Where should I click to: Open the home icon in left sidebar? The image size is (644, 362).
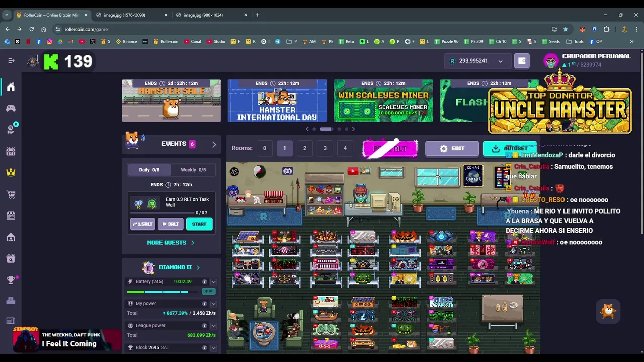[x=11, y=87]
